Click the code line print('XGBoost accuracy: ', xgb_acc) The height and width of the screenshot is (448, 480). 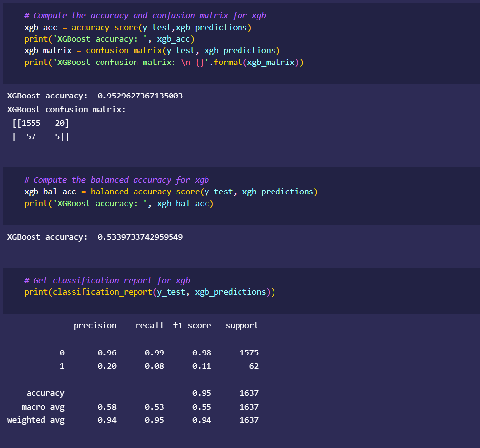pyautogui.click(x=109, y=39)
